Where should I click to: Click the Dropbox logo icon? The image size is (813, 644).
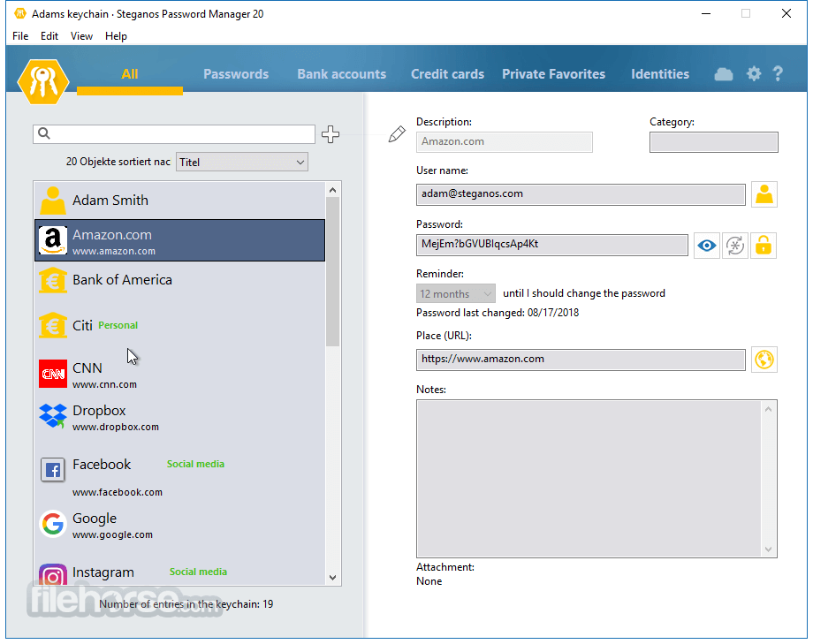pyautogui.click(x=53, y=416)
